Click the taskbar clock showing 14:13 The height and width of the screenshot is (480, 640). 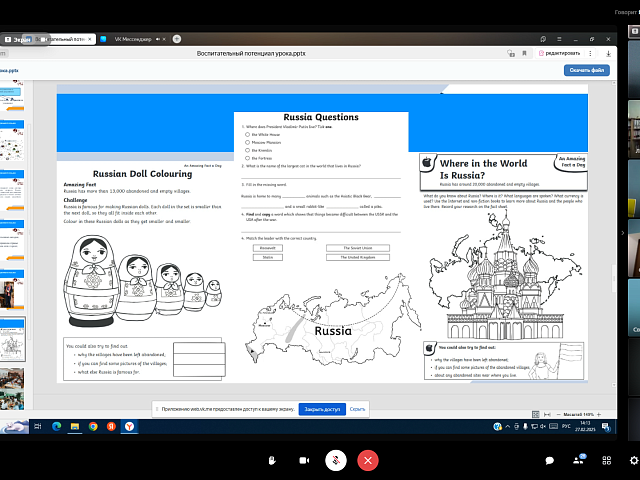click(585, 426)
